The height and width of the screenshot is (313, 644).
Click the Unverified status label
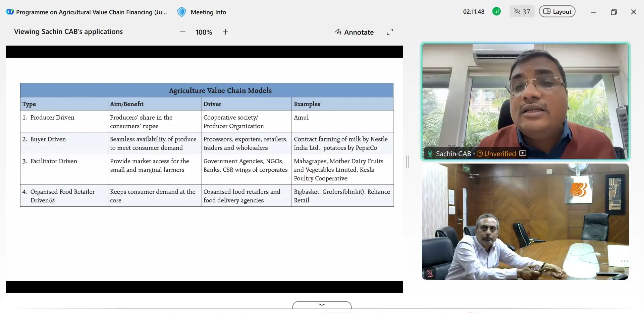[x=500, y=153]
